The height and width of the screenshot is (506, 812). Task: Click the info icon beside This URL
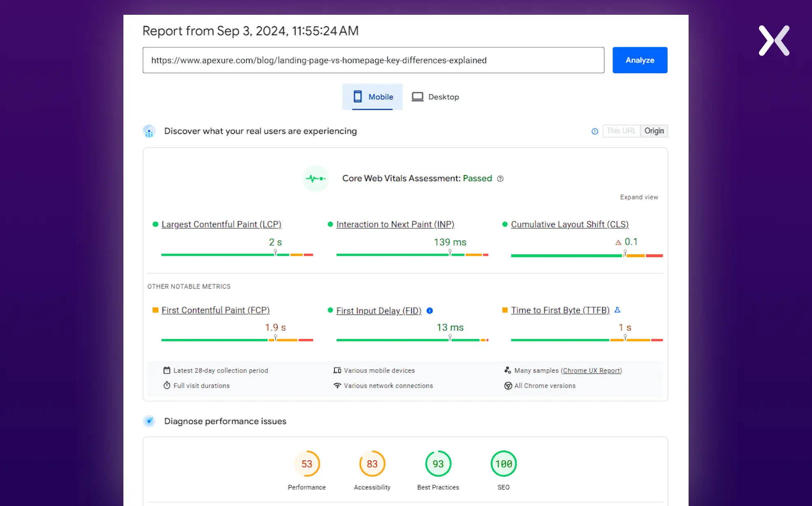pos(595,131)
